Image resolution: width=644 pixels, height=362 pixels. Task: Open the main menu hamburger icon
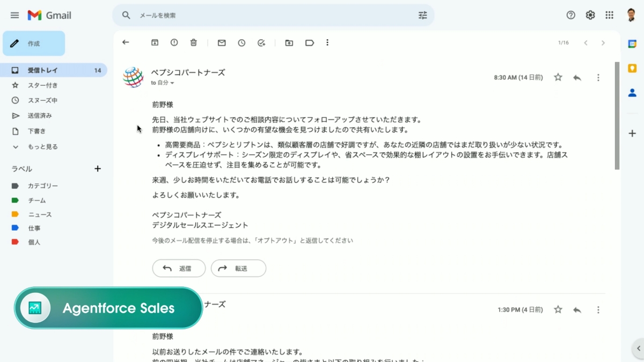click(x=14, y=15)
